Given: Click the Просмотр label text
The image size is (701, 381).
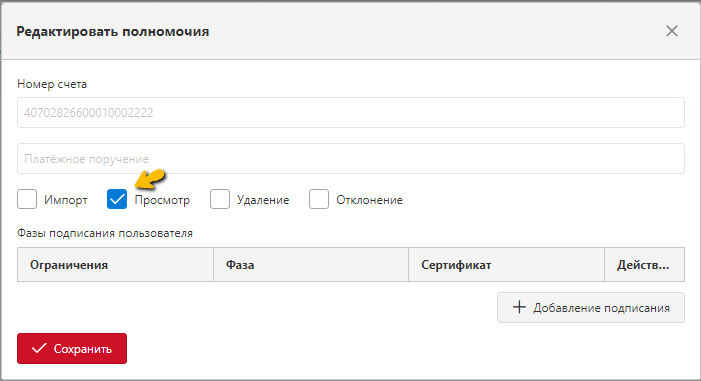Looking at the screenshot, I should point(162,200).
